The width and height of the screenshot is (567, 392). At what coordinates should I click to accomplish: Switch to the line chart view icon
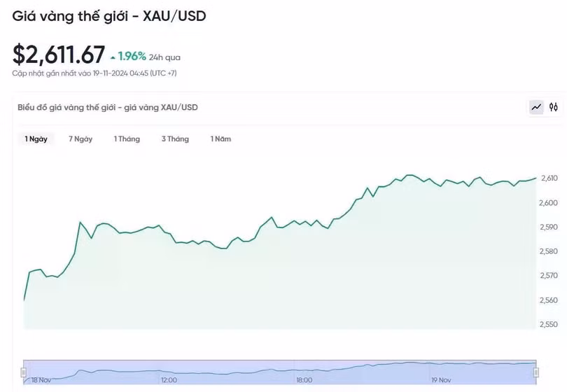[536, 107]
